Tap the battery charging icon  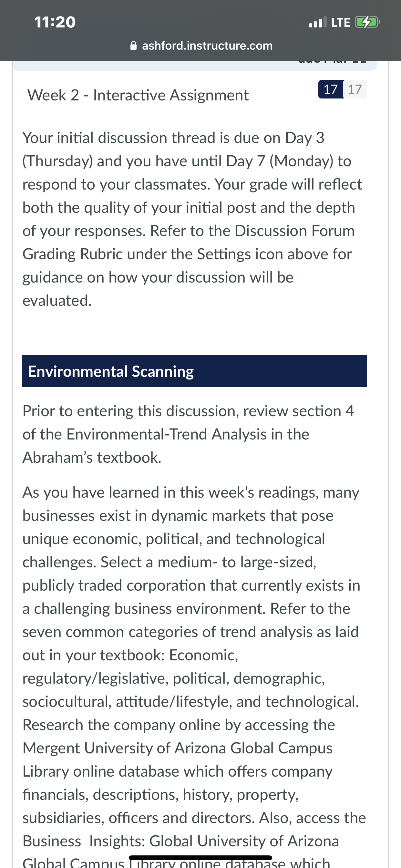[367, 22]
